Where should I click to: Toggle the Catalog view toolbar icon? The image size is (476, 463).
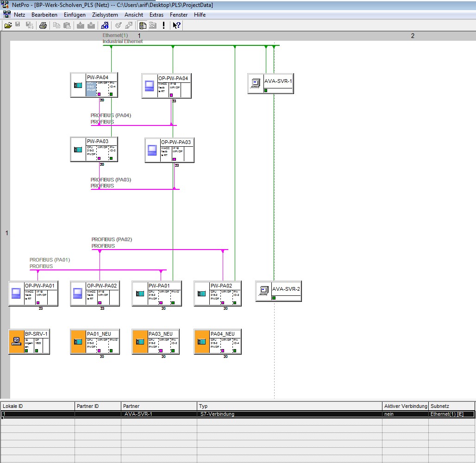click(142, 25)
